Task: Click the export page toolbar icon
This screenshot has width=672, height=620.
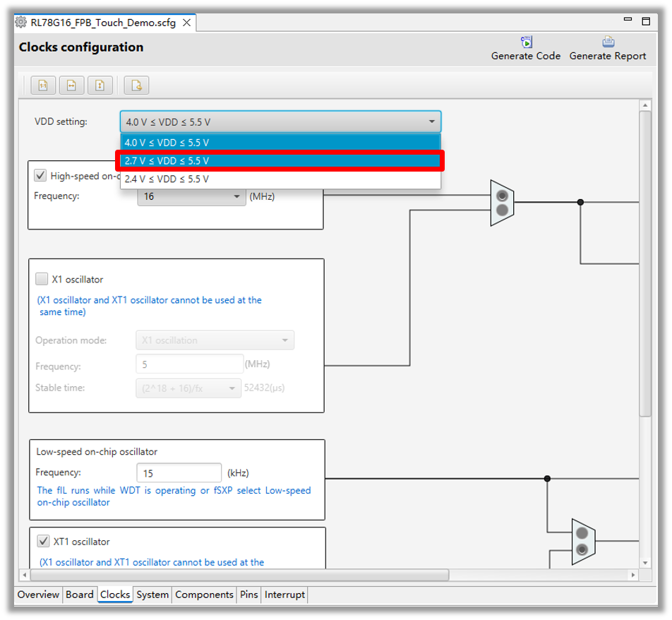Action: (x=136, y=85)
